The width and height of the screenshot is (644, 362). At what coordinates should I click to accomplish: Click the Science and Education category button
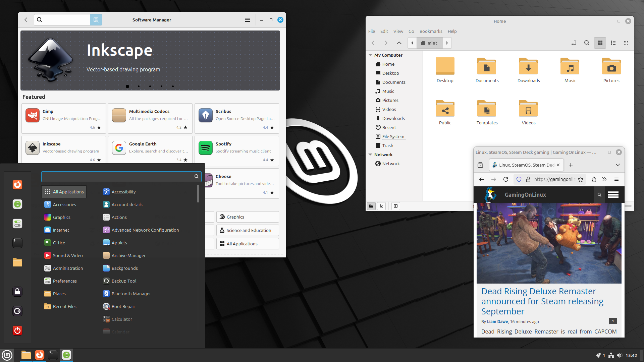(248, 230)
